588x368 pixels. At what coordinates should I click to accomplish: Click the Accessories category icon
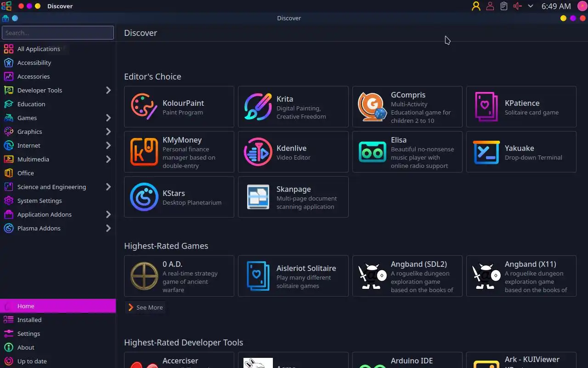click(8, 76)
